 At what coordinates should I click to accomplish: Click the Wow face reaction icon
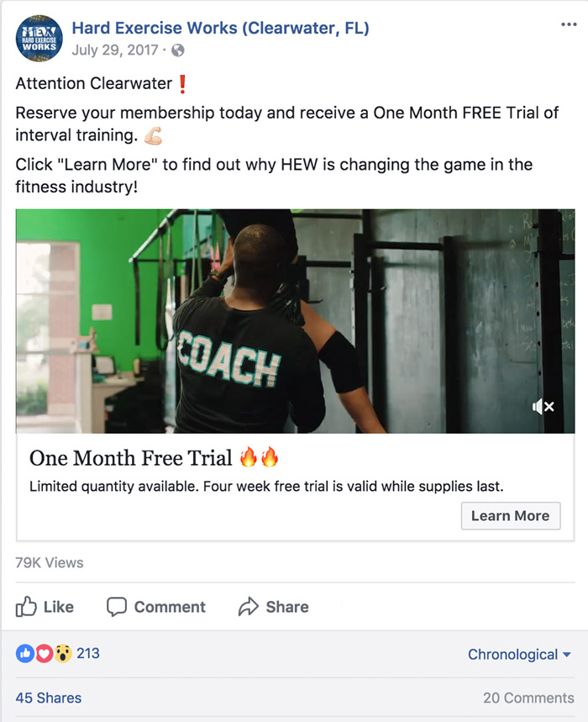coord(64,653)
